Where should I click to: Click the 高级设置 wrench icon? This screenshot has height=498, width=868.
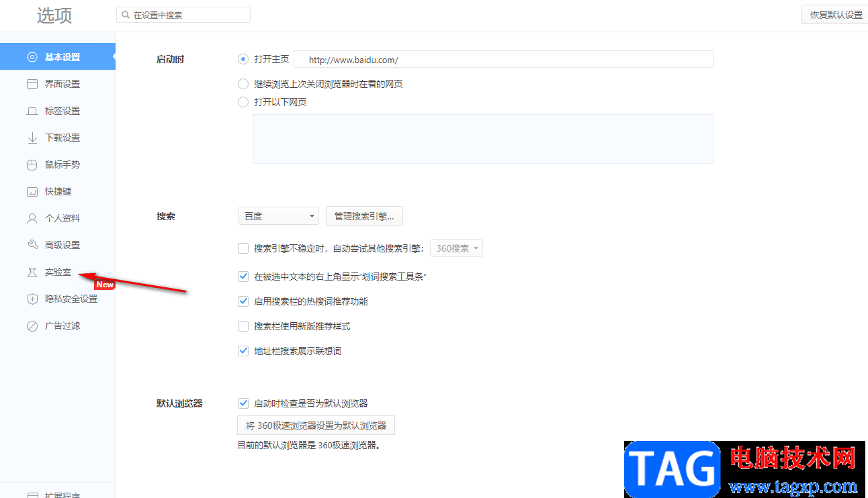click(32, 245)
